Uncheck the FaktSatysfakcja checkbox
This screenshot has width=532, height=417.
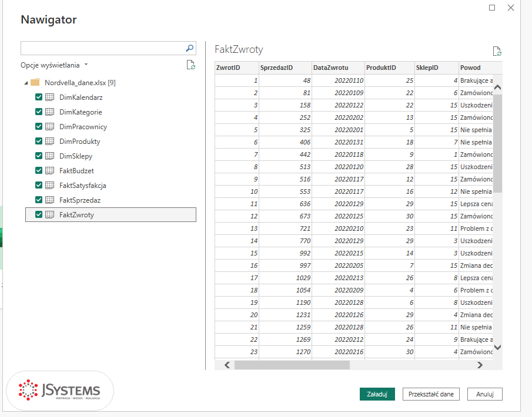coord(39,185)
